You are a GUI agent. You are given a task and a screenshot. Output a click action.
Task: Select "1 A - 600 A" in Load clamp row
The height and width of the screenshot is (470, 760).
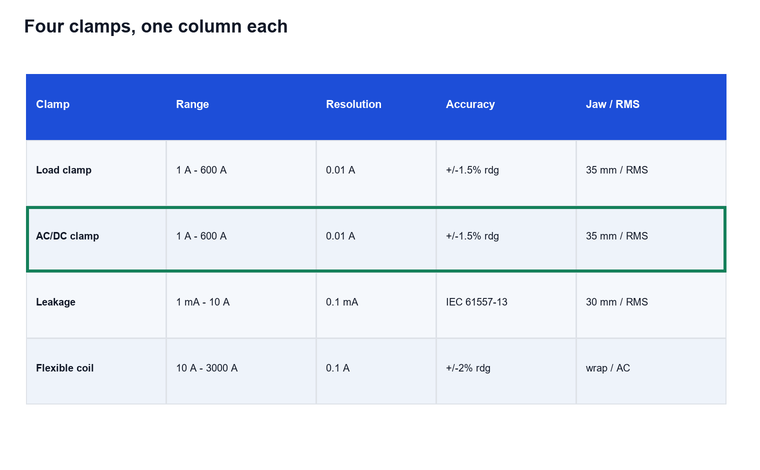(201, 170)
